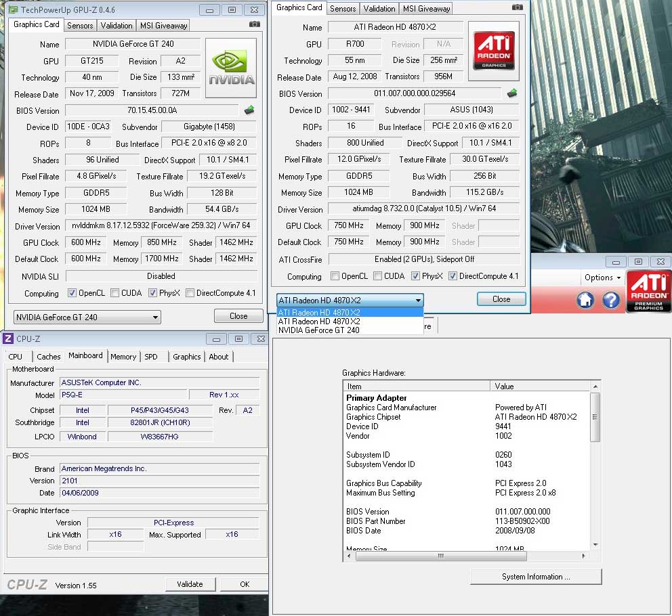Select NVIDIA GeForce GT 240 in the open list
This screenshot has height=616, width=672.
pos(350,330)
